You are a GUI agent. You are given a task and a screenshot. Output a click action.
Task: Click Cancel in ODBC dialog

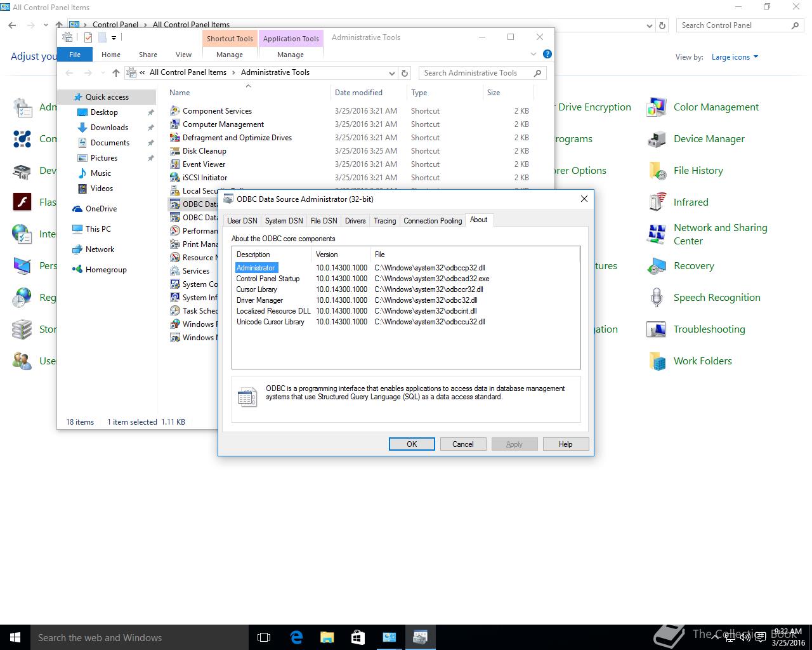[x=462, y=444]
